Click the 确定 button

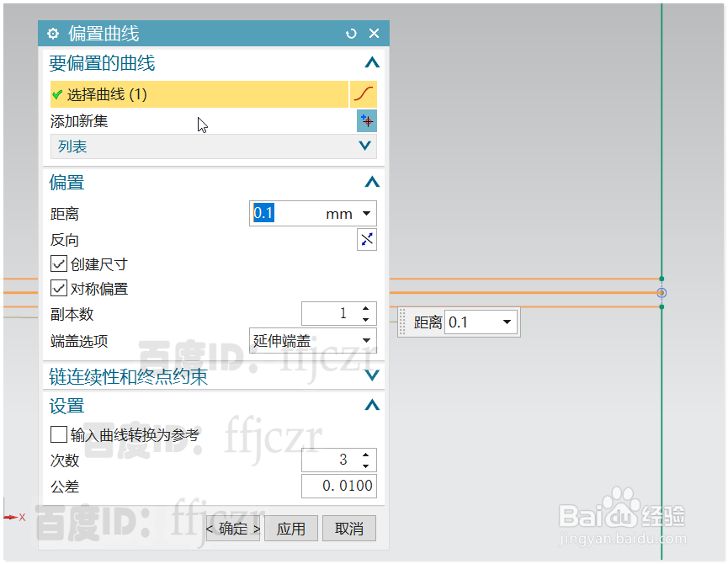tap(233, 529)
